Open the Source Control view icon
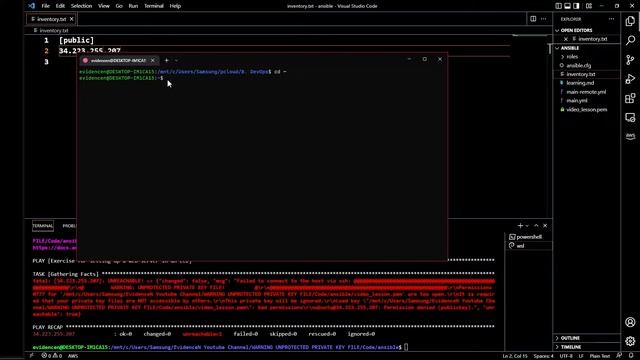Viewport: 640px width, 360px height. coord(630,60)
